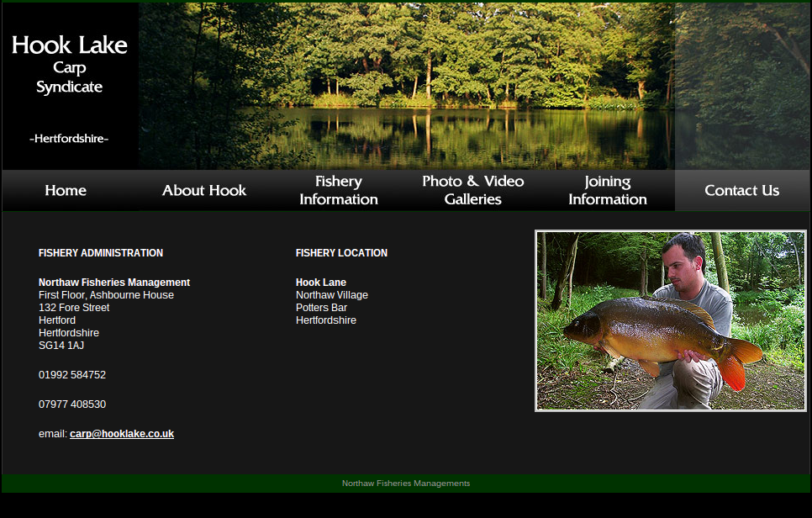Click the Northaw Village address line
The width and height of the screenshot is (812, 518).
332,295
